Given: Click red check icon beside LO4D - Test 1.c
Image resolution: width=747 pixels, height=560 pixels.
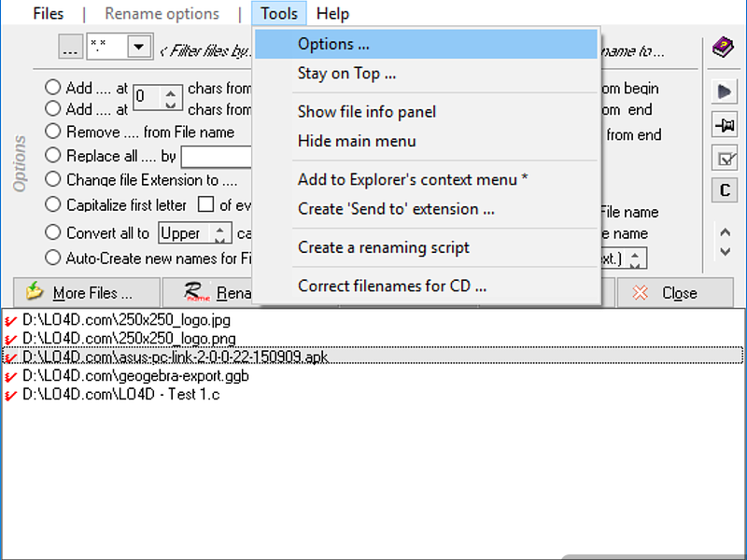Looking at the screenshot, I should [10, 396].
